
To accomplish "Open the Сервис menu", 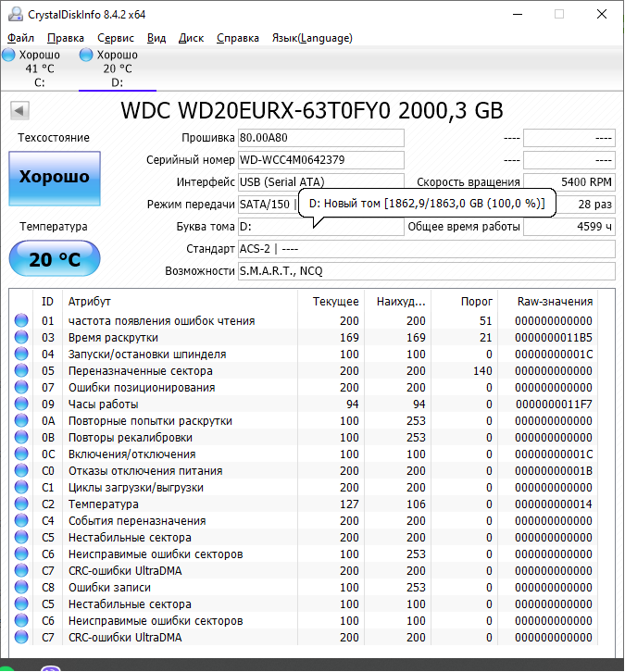I will 115,38.
